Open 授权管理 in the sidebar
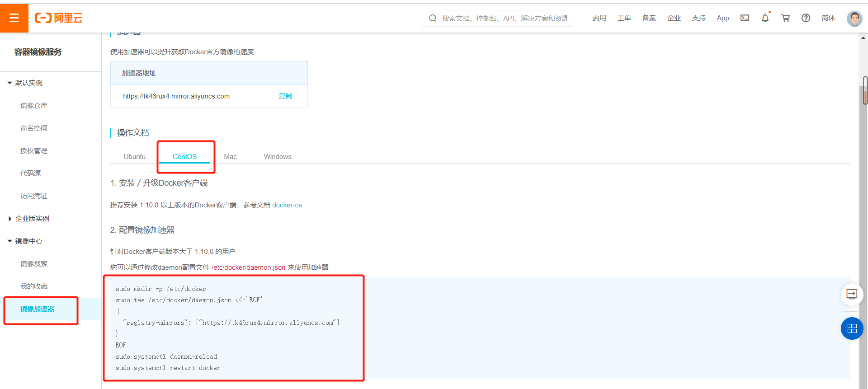The image size is (868, 389). 34,150
